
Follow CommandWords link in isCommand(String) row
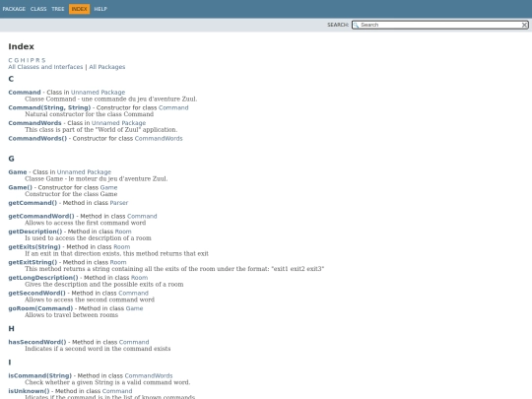point(149,375)
